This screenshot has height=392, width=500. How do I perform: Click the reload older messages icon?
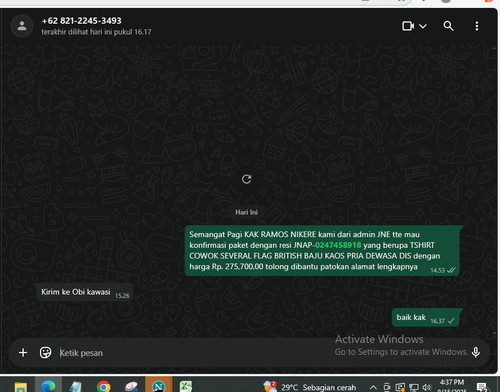tap(246, 179)
